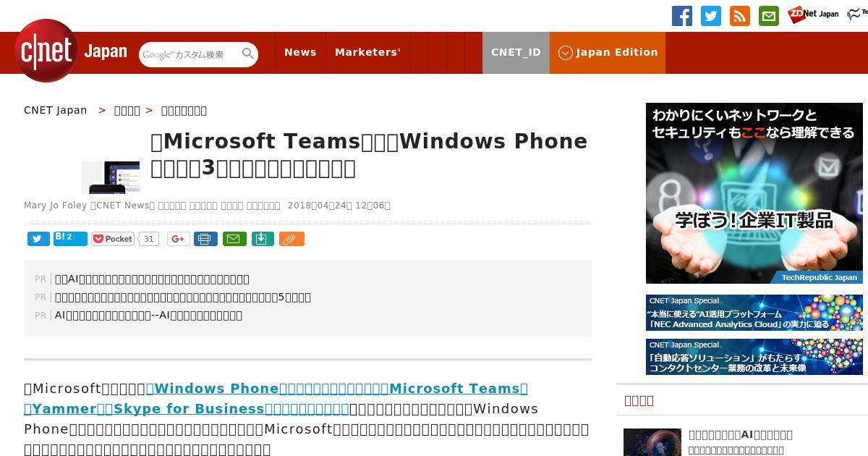
Task: Click the orange paperclip clip icon
Action: click(292, 239)
